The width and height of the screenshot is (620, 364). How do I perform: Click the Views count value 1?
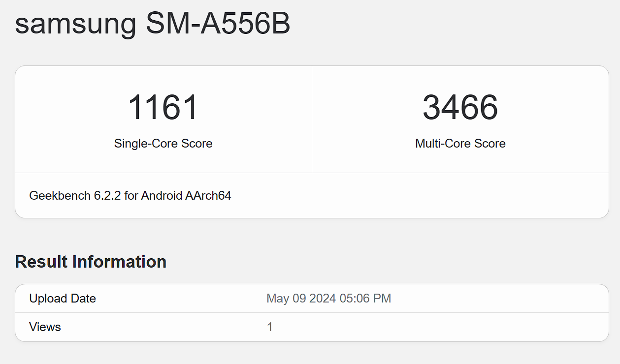(270, 327)
